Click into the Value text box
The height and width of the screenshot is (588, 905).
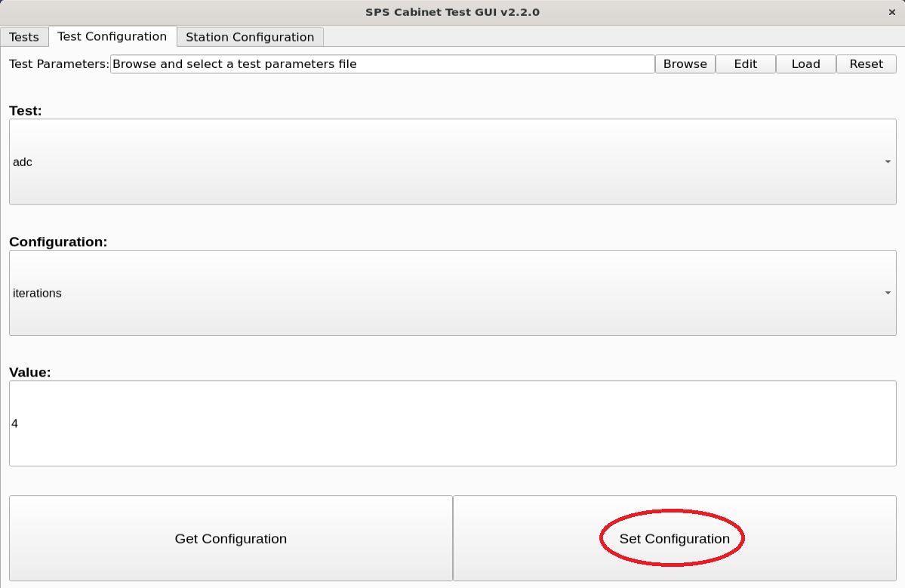pyautogui.click(x=451, y=423)
